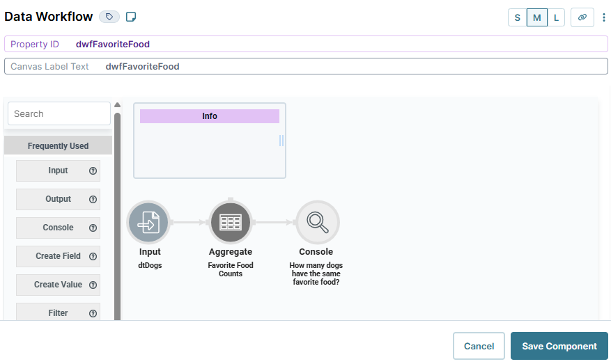Click the Favorite Food Counts label
Viewport: 611px width, 364px height.
231,269
